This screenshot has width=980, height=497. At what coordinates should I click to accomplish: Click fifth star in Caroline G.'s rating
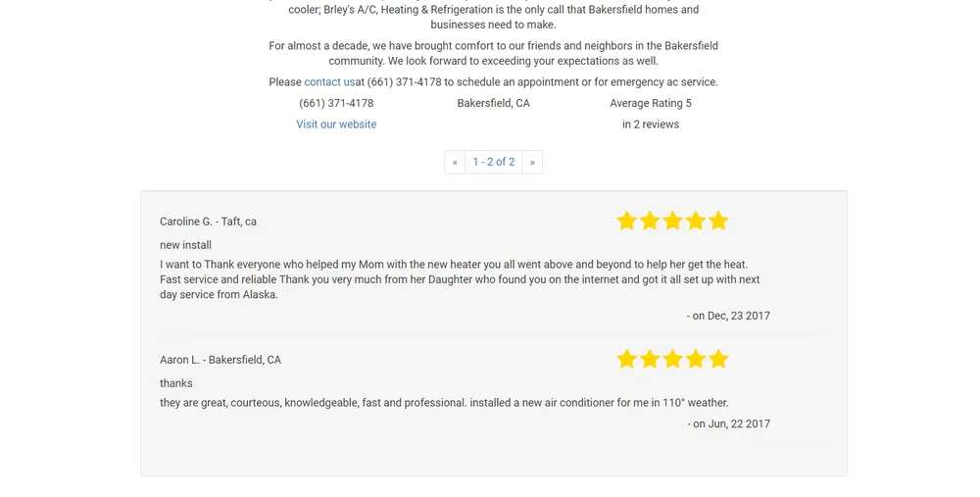pos(718,222)
